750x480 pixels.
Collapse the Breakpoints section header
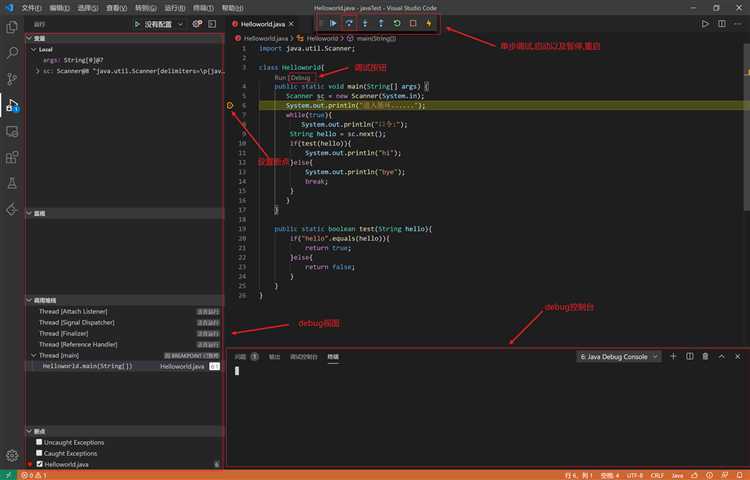124,431
